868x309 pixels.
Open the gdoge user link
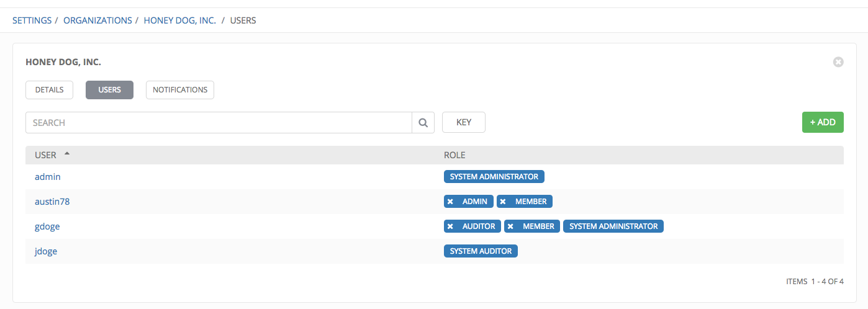[47, 226]
